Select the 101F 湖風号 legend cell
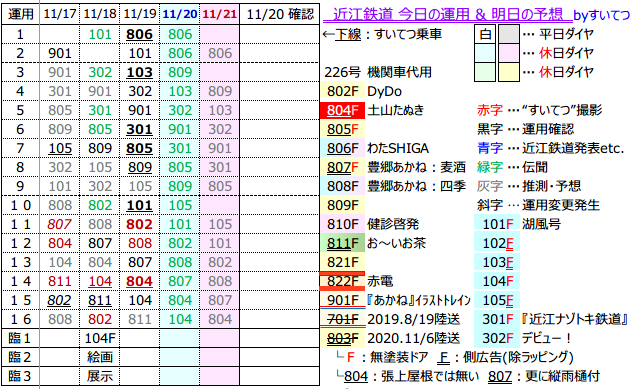The width and height of the screenshot is (634, 389). click(x=497, y=224)
